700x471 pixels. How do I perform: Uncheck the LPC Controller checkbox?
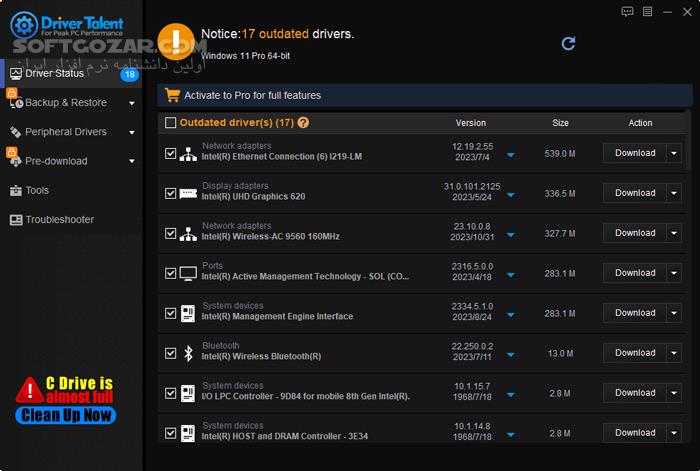171,393
